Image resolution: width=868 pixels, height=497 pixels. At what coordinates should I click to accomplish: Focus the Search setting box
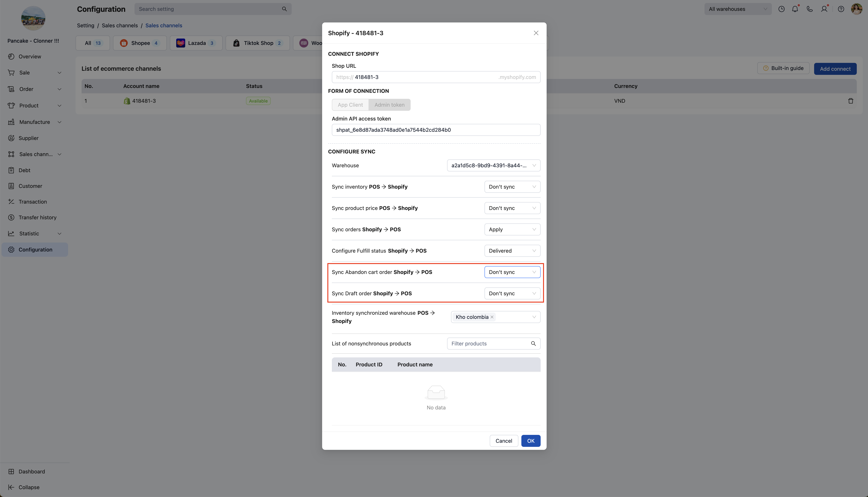[213, 9]
